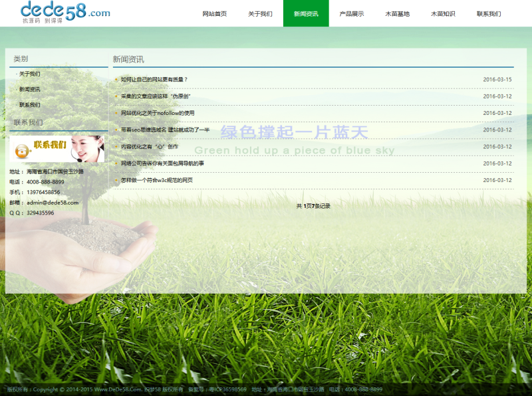Click the email admin@dede58.com in the sidebar
532x396 pixels.
[53, 203]
